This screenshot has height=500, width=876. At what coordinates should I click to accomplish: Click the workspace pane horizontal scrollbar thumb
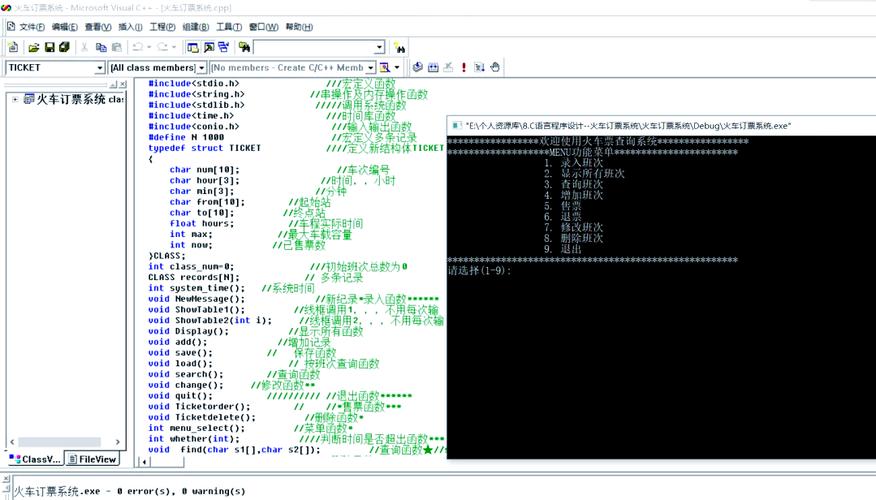click(59, 442)
